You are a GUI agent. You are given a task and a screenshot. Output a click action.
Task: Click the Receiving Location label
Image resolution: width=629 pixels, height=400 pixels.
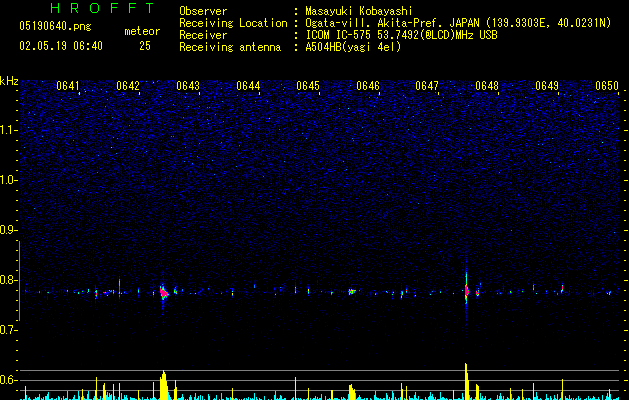pos(233,23)
